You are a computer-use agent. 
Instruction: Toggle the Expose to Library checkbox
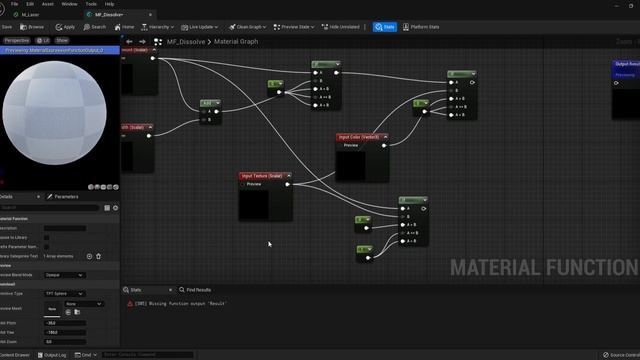pos(47,238)
